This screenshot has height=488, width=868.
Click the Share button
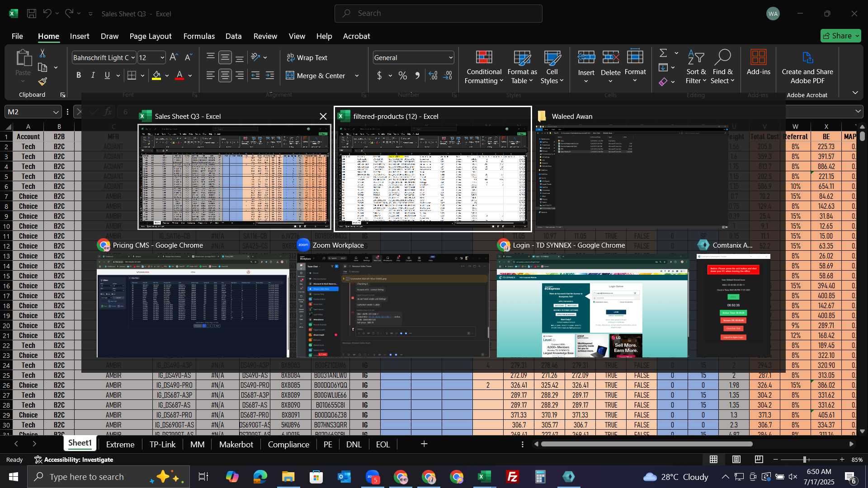[841, 36]
